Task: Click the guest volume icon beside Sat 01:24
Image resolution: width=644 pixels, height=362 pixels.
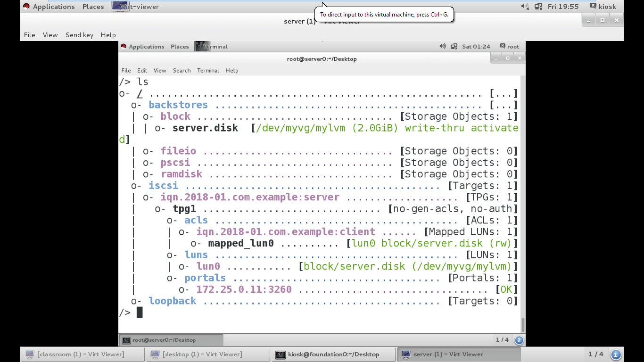Action: click(x=442, y=47)
